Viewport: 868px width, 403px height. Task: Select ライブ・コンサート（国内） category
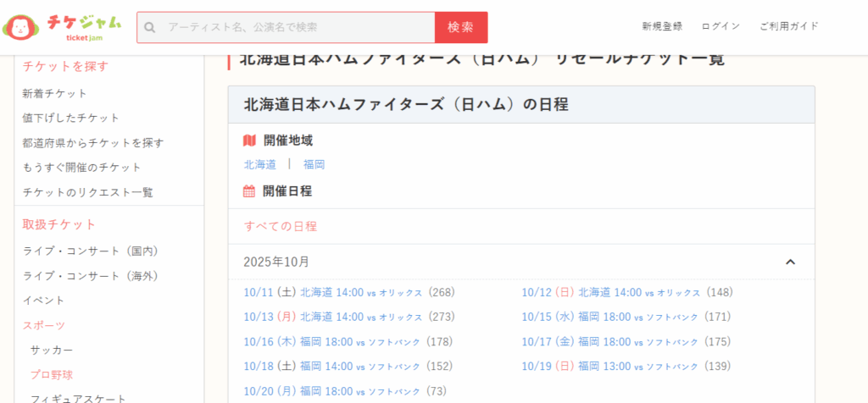pyautogui.click(x=91, y=251)
